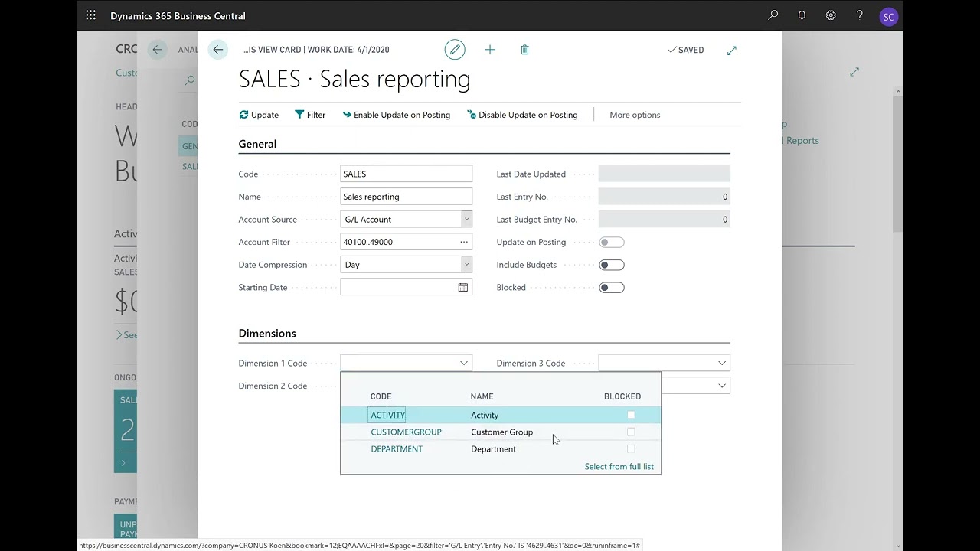The width and height of the screenshot is (980, 551).
Task: Click the Last Entry No. field
Action: tap(665, 197)
